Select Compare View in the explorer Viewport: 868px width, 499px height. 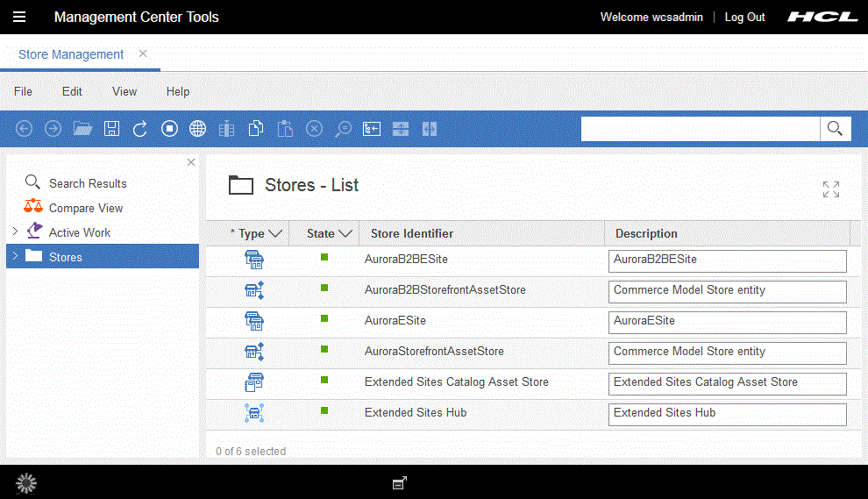click(86, 208)
